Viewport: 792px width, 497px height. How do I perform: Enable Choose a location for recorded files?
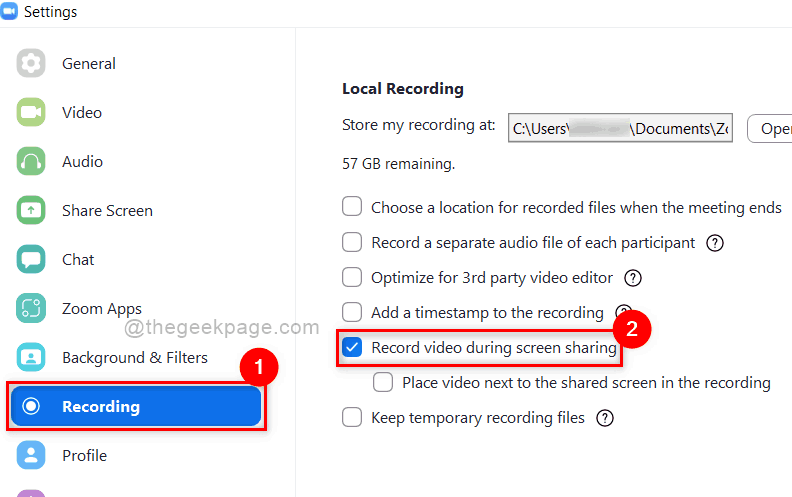pos(352,207)
